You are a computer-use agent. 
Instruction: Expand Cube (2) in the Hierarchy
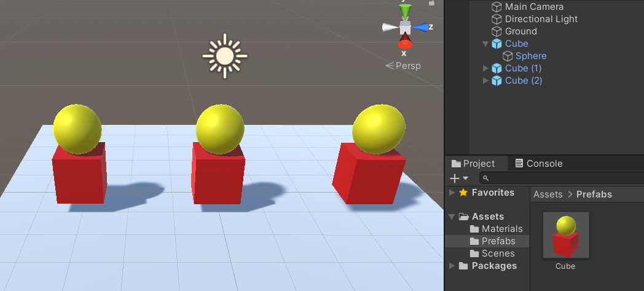pos(486,81)
